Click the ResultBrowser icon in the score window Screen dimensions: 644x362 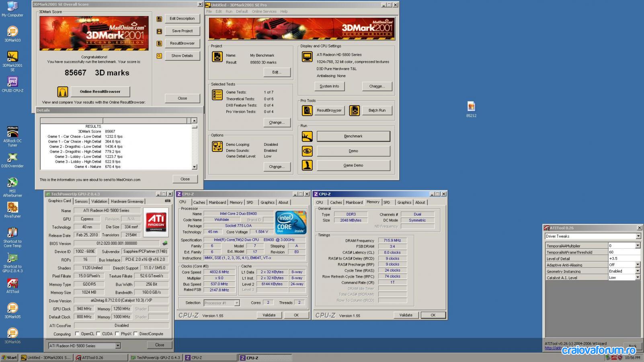[159, 43]
